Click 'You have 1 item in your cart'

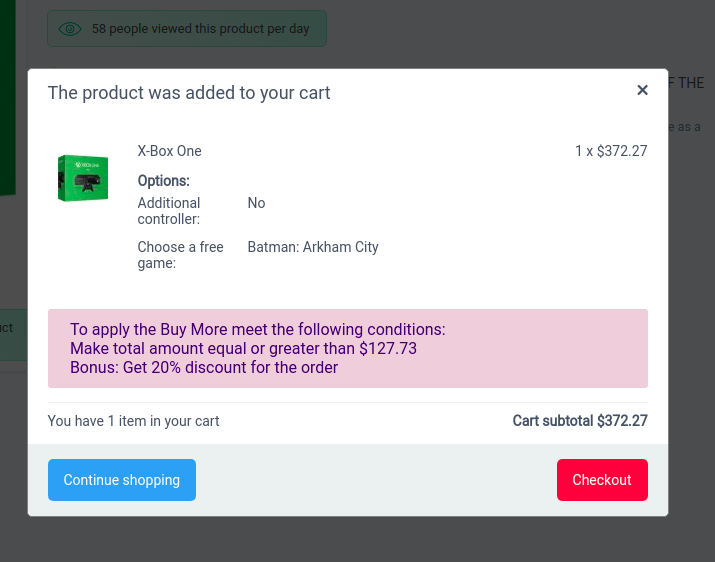(x=133, y=421)
